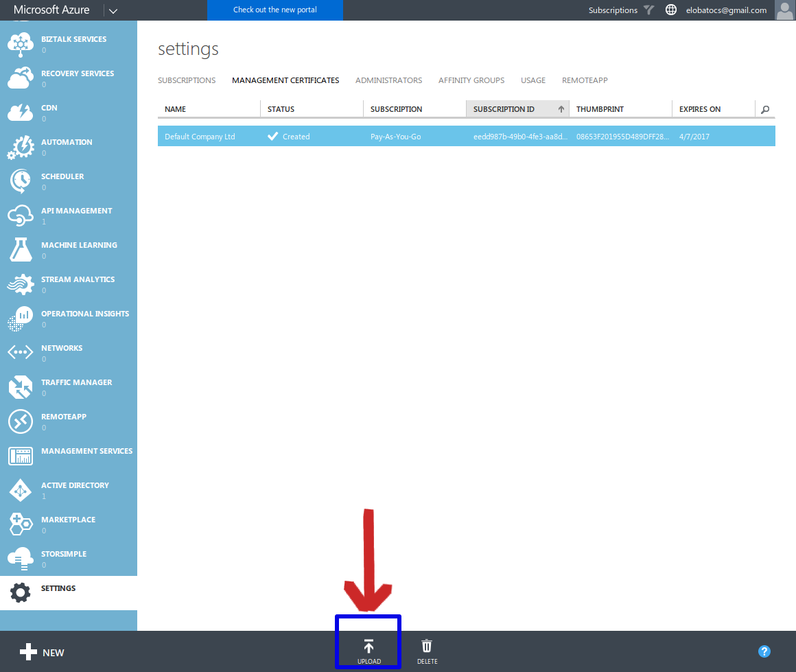Click the Subscriptions filter funnel icon

pyautogui.click(x=648, y=10)
